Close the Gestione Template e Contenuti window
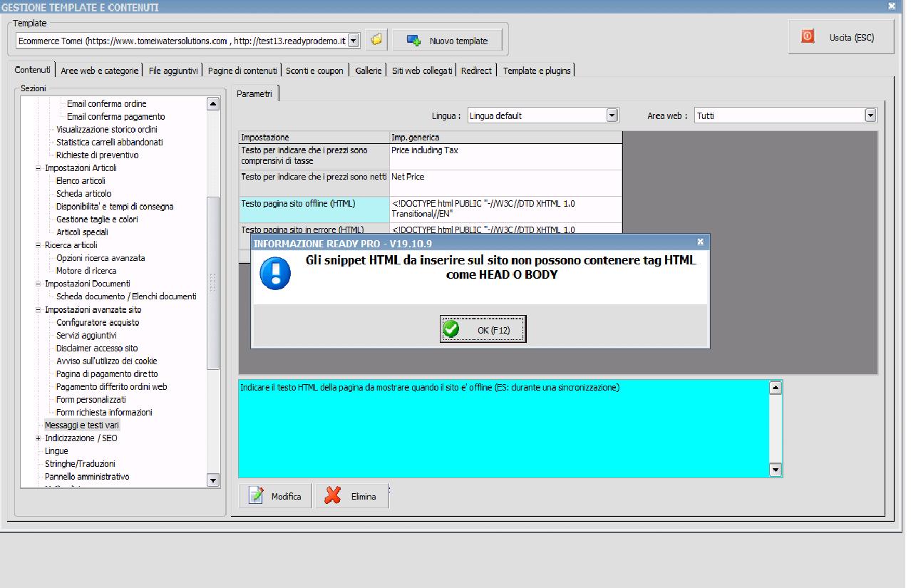Viewport: 911px width, 588px height. 891,6
